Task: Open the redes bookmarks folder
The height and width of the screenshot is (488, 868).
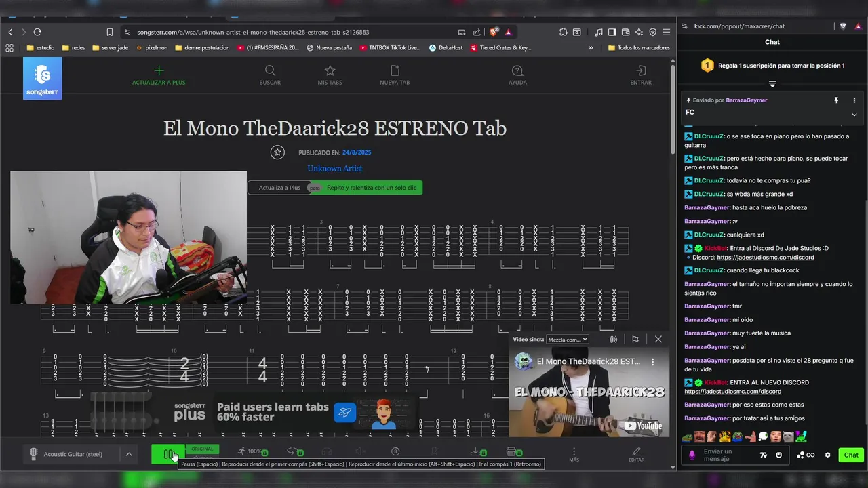Action: tap(73, 48)
